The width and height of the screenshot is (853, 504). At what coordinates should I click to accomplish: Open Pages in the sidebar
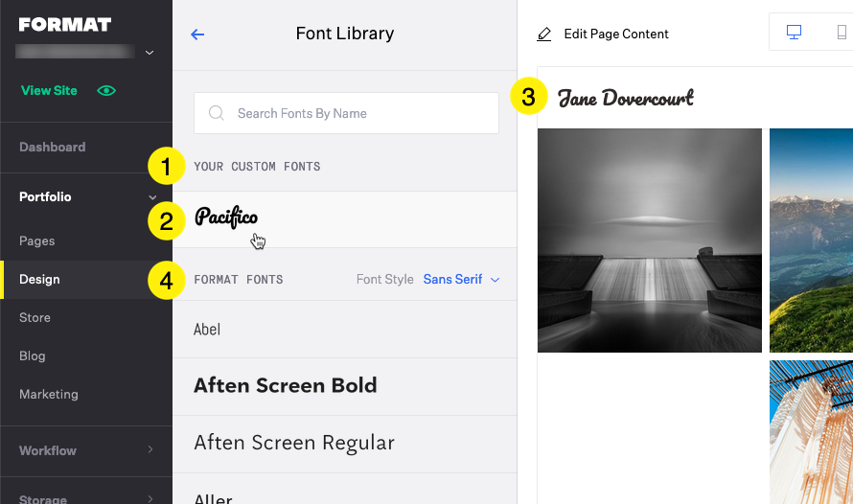click(x=37, y=241)
